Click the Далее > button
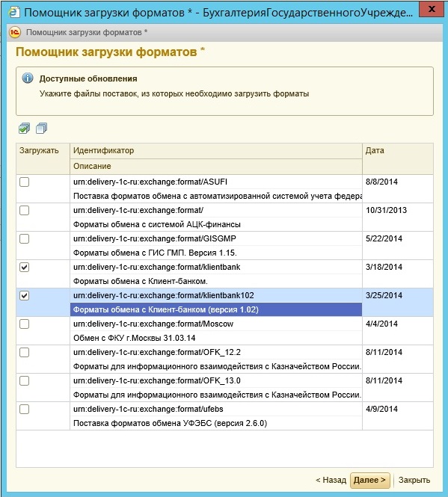 point(369,480)
